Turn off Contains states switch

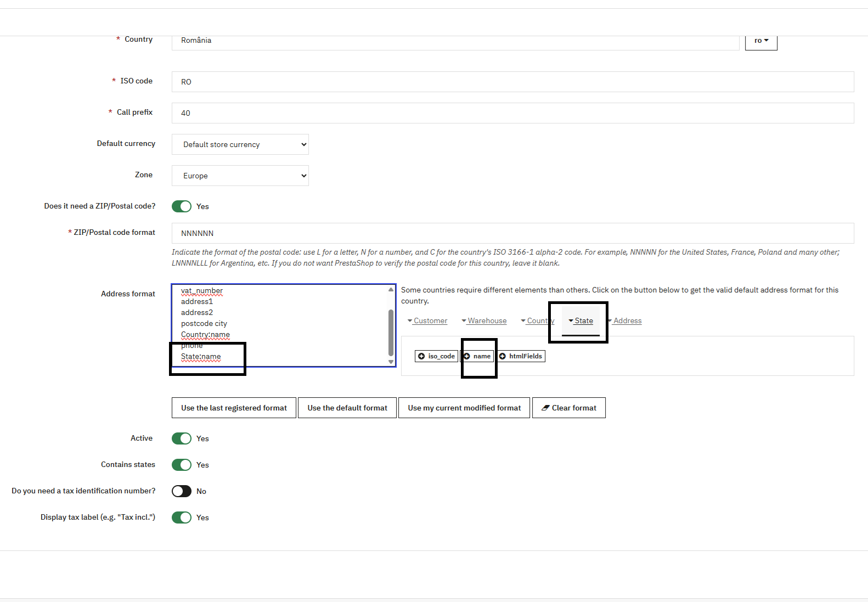pos(182,465)
